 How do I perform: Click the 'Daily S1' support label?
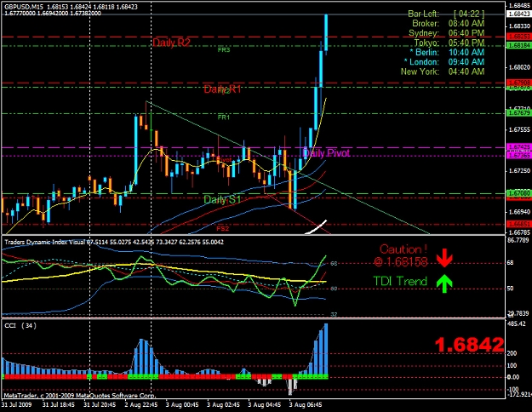[x=222, y=199]
